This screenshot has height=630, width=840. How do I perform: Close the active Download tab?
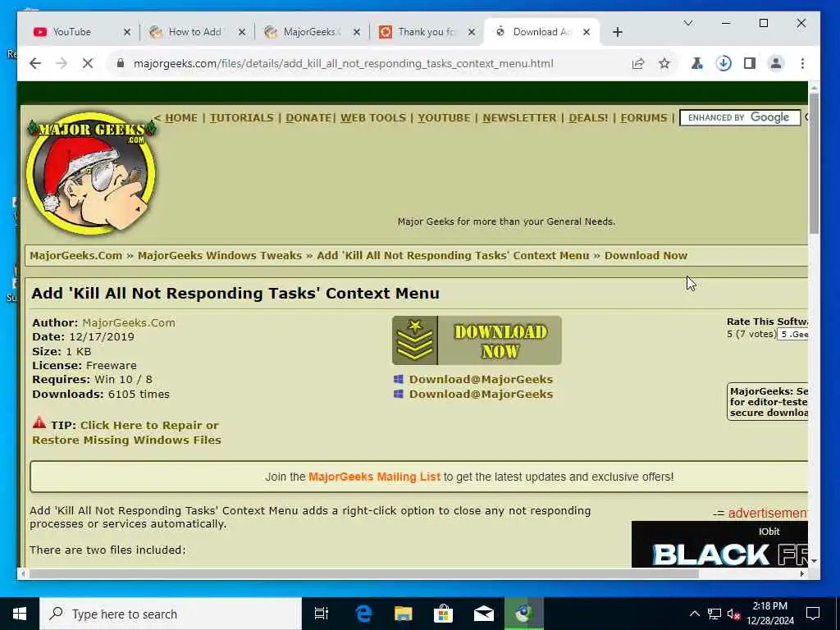click(587, 32)
